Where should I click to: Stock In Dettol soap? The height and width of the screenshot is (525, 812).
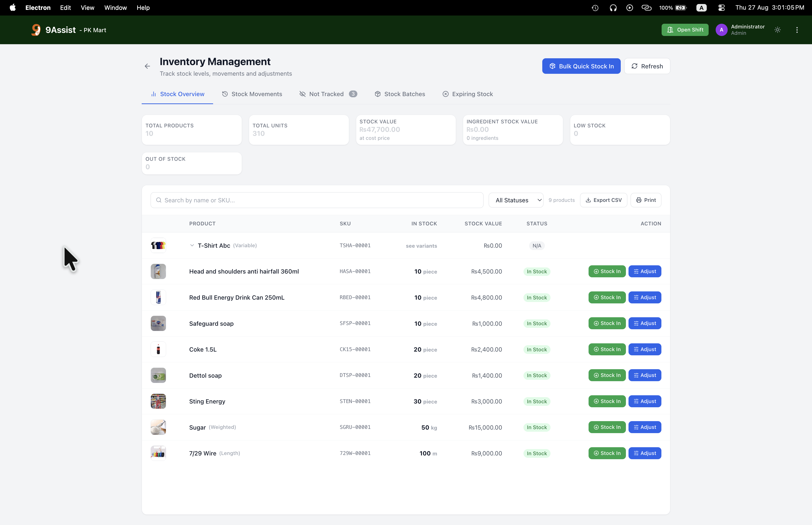coord(607,375)
